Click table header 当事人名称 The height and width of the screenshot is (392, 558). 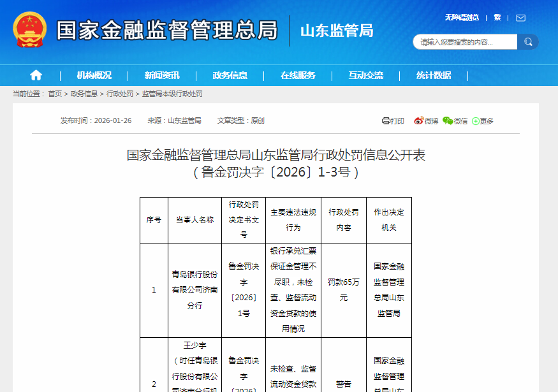pyautogui.click(x=195, y=220)
